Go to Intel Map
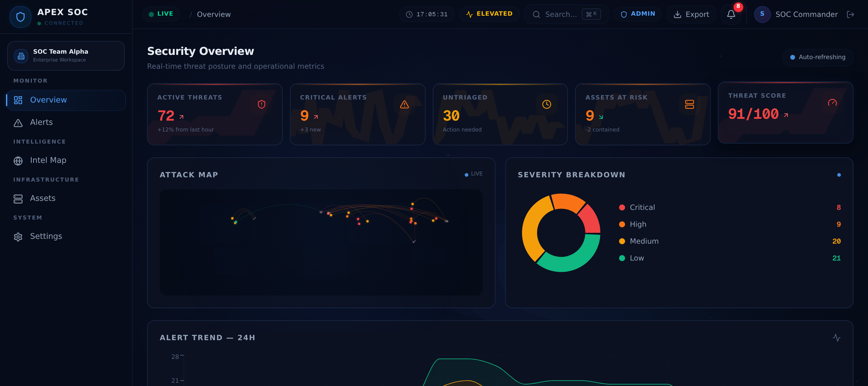This screenshot has width=868, height=386. [x=66, y=160]
